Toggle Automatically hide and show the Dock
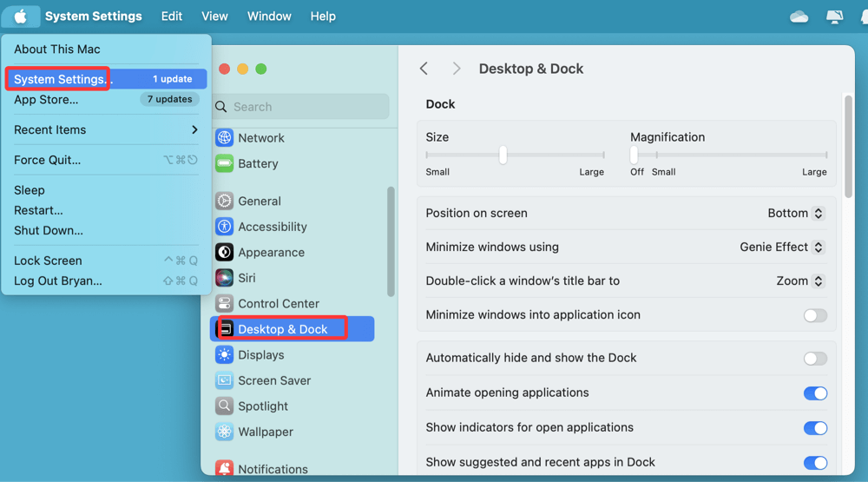 coord(815,359)
